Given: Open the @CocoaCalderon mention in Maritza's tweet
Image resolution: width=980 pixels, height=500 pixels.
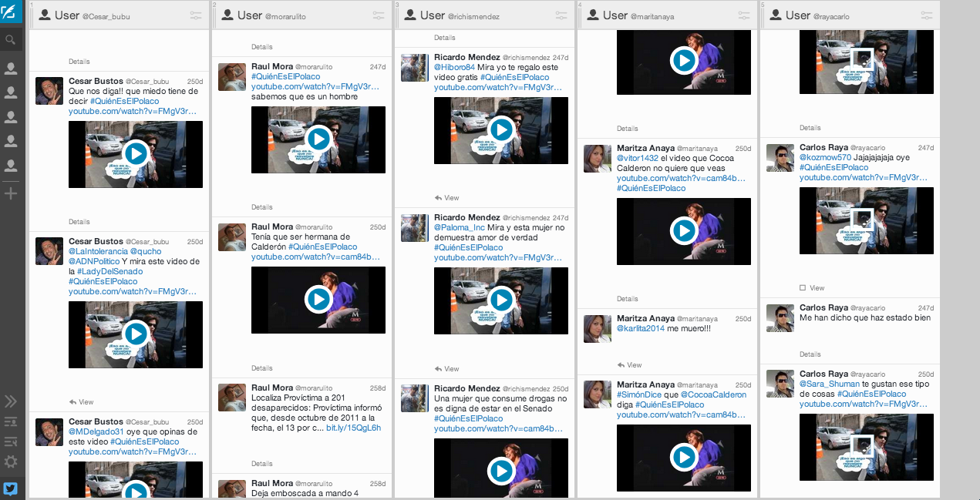Looking at the screenshot, I should [x=714, y=395].
